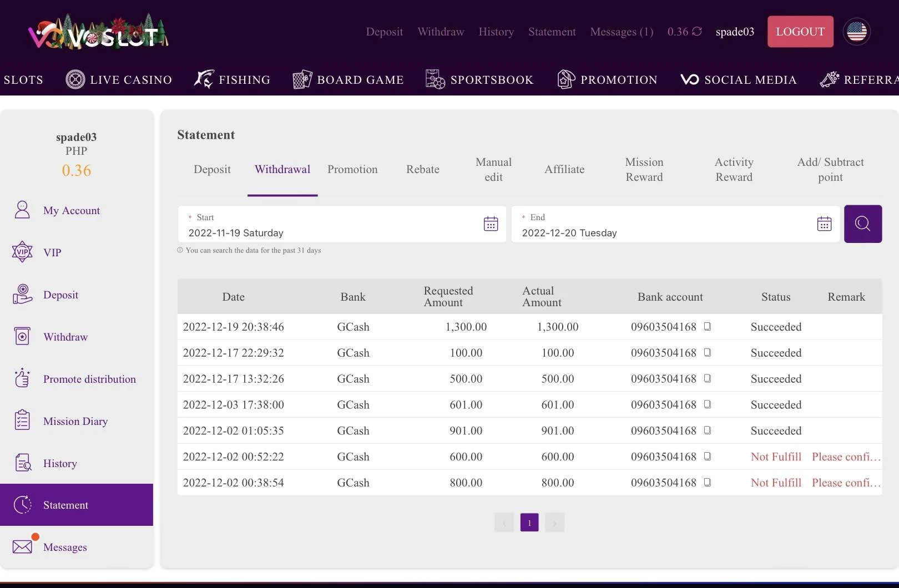
Task: Switch to the Deposit statement tab
Action: click(212, 170)
